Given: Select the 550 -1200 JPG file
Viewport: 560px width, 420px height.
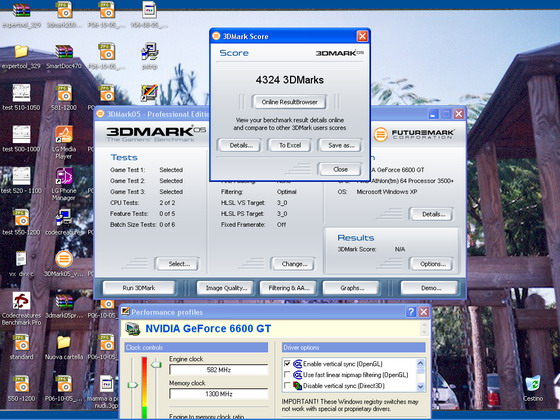Looking at the screenshot, I should tap(21, 384).
